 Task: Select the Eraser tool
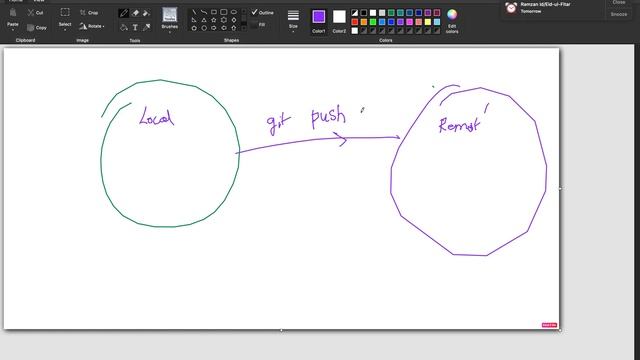click(x=136, y=13)
